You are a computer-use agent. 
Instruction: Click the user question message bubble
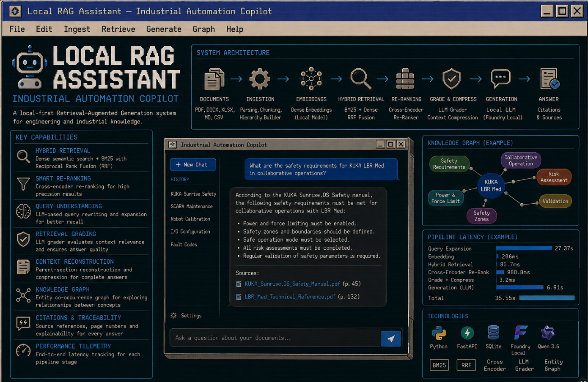coord(321,169)
